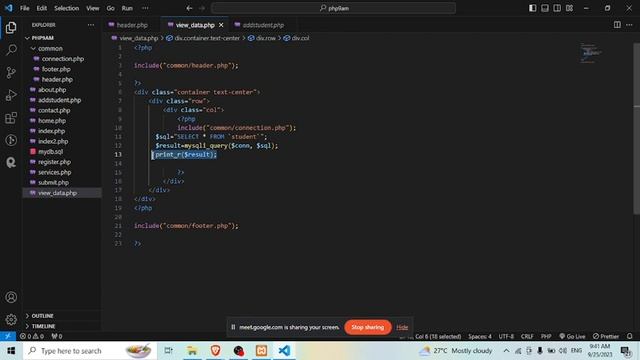Open the File menu
This screenshot has height=360, width=640.
point(24,8)
